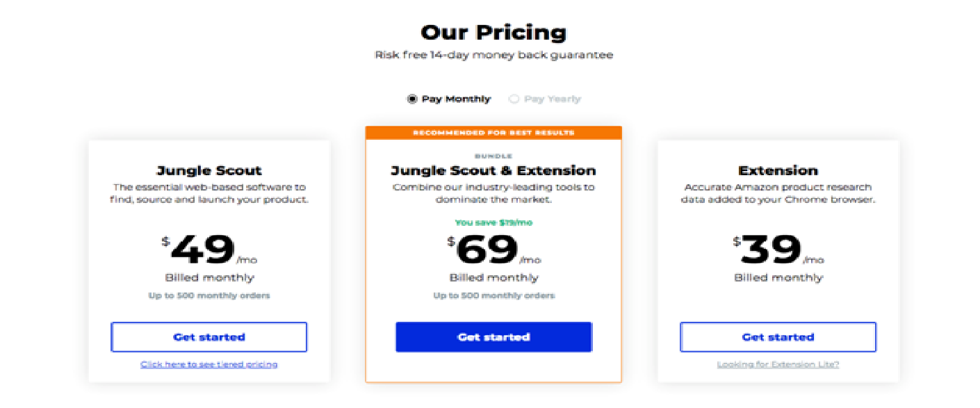Click Get started in the Extension card
Viewport: 980px width, 408px height.
tap(778, 337)
